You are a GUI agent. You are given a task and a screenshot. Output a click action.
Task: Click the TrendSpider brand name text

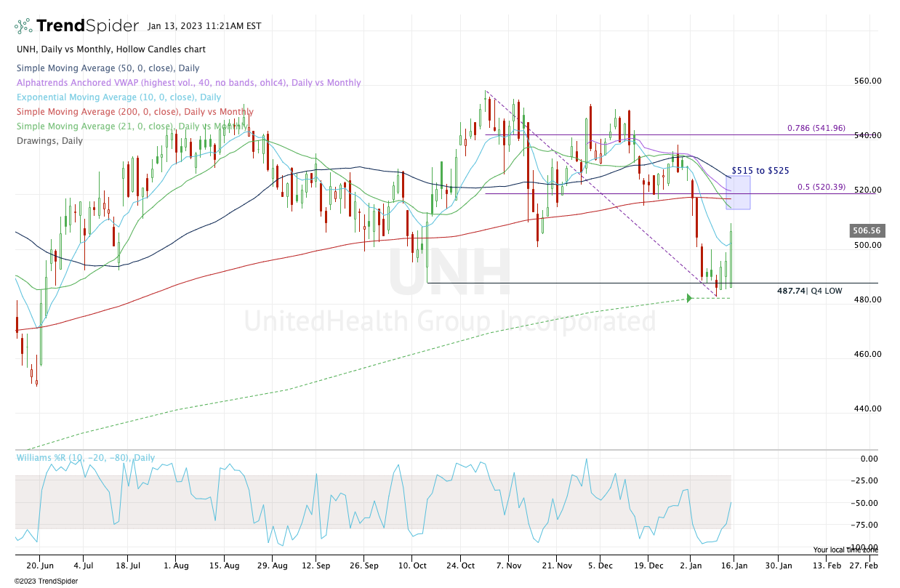[87, 26]
